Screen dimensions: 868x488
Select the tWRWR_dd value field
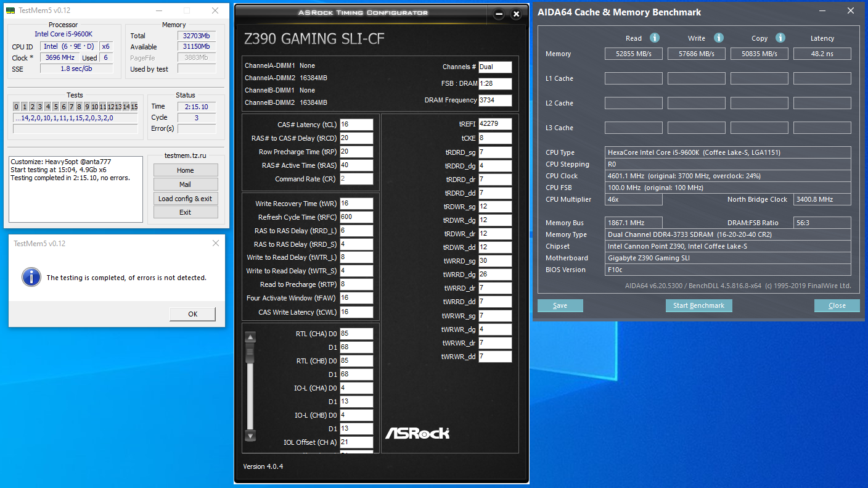tap(495, 357)
